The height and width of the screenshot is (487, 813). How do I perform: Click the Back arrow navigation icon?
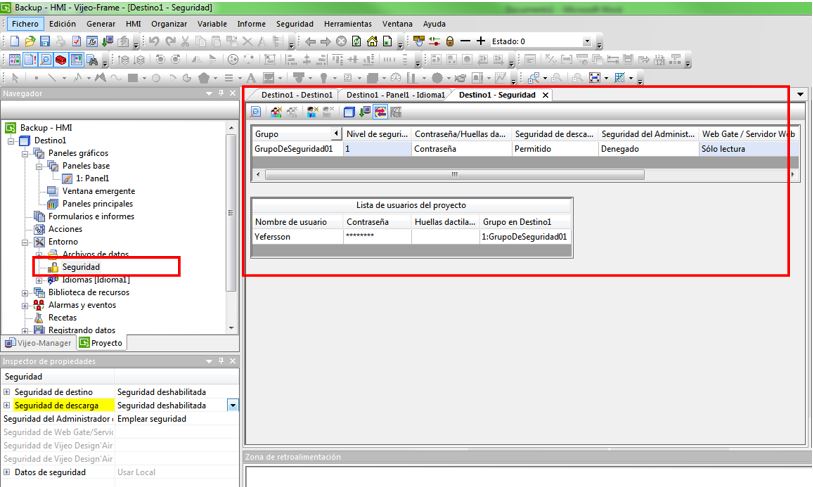point(310,41)
